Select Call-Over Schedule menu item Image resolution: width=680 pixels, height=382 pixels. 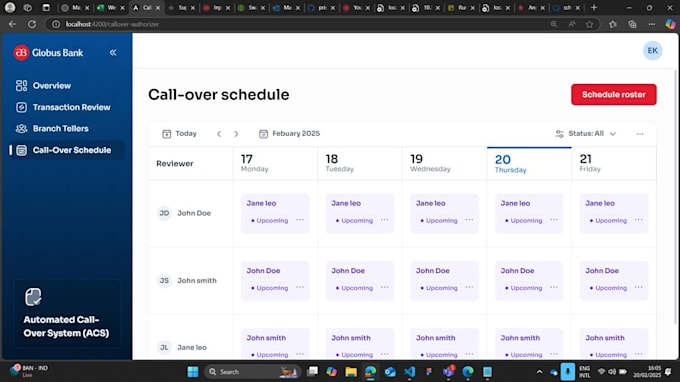(x=66, y=150)
